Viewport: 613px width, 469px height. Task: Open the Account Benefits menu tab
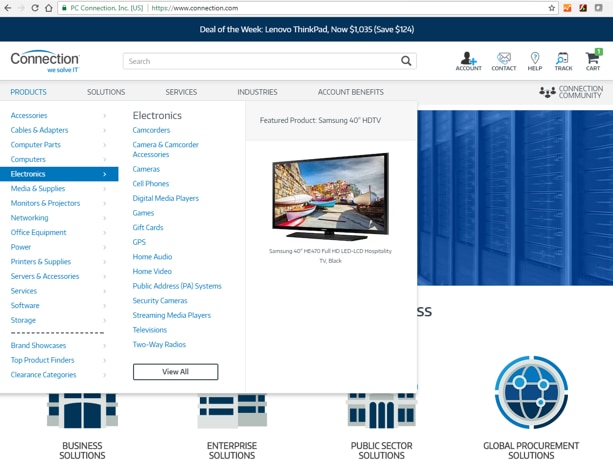pyautogui.click(x=350, y=92)
